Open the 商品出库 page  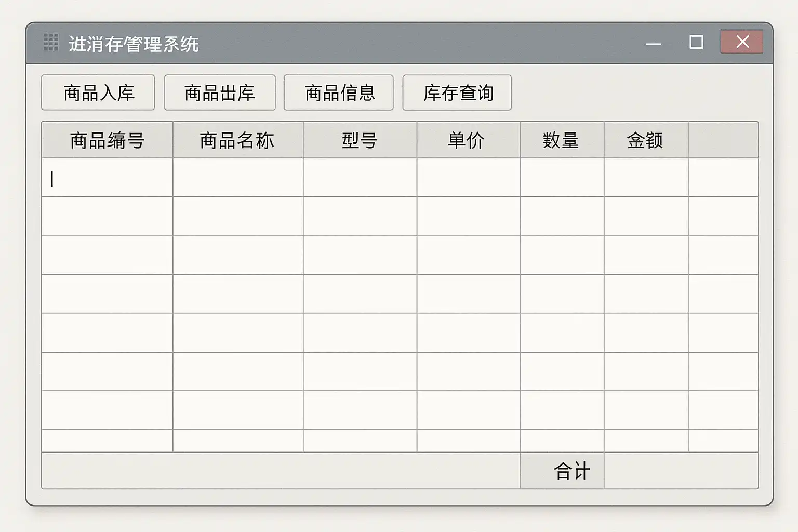click(220, 93)
